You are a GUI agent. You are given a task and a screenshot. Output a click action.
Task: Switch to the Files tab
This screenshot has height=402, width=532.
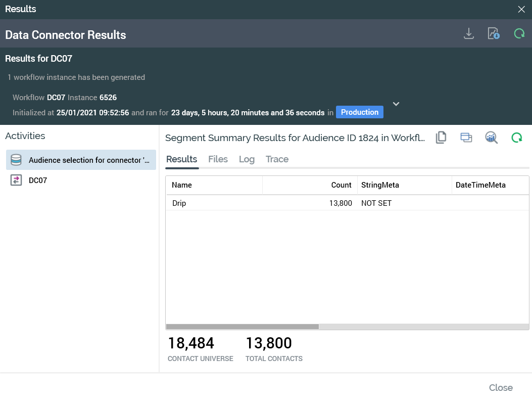coord(218,159)
